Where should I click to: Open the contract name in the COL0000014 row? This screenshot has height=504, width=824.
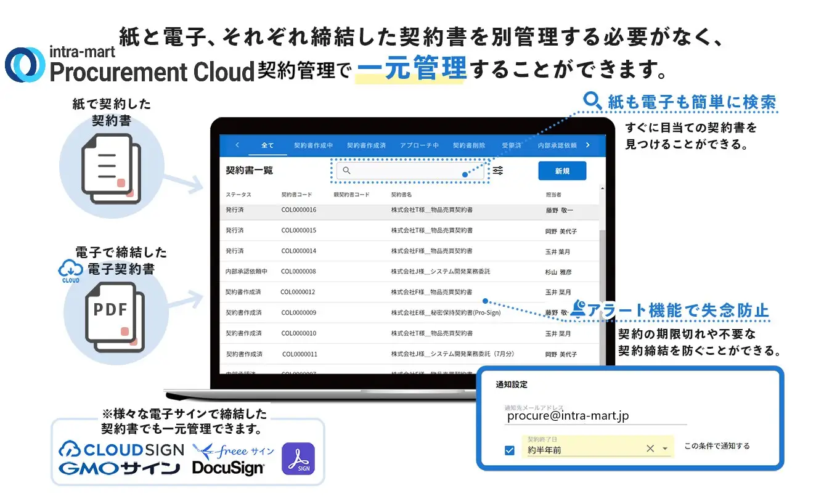(431, 251)
